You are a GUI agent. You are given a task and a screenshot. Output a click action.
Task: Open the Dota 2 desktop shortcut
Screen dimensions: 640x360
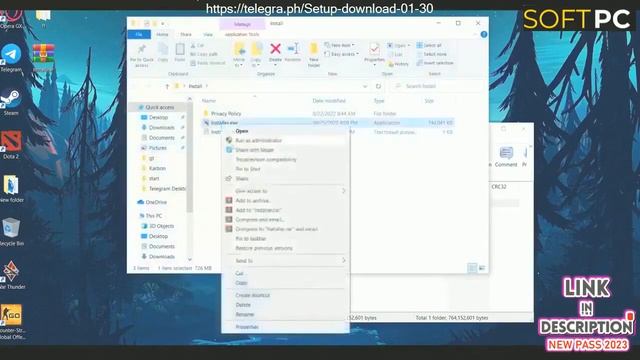[x=11, y=145]
